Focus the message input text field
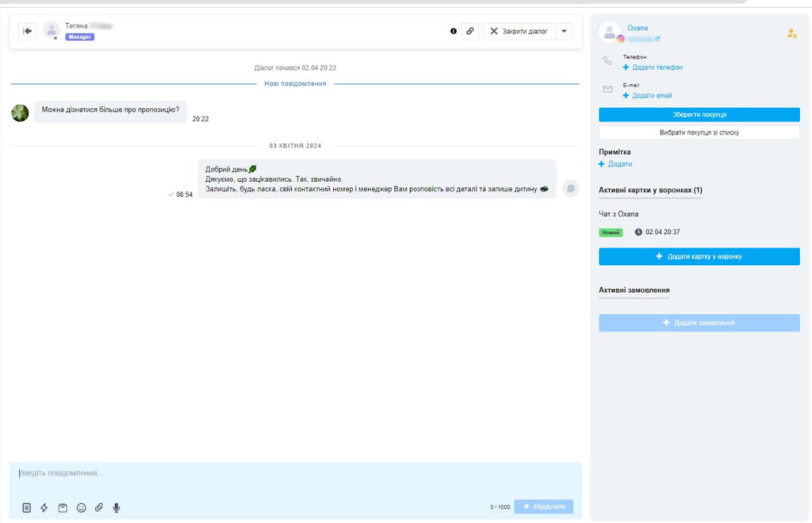Viewport: 812px width, 523px height. coord(293,474)
